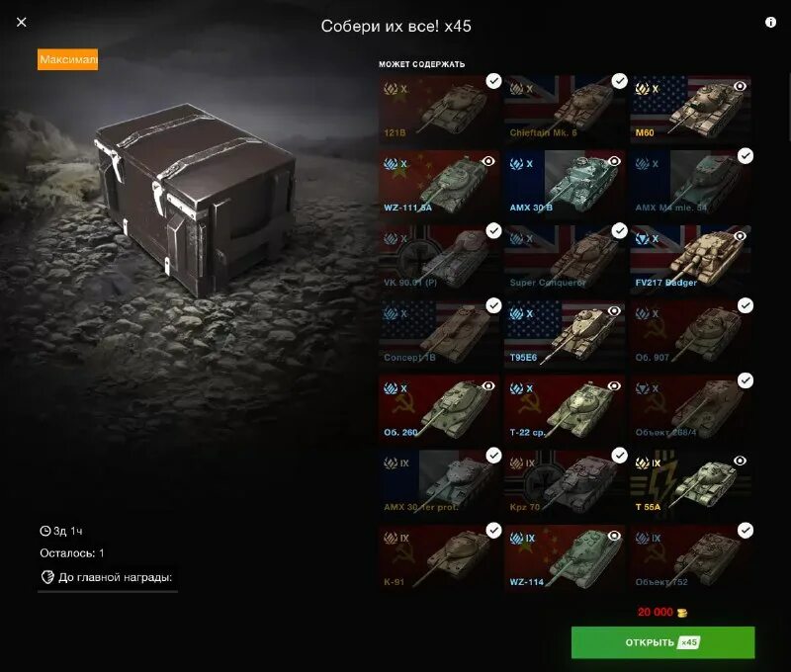Click the info icon in top corner
The width and height of the screenshot is (791, 672).
[770, 22]
